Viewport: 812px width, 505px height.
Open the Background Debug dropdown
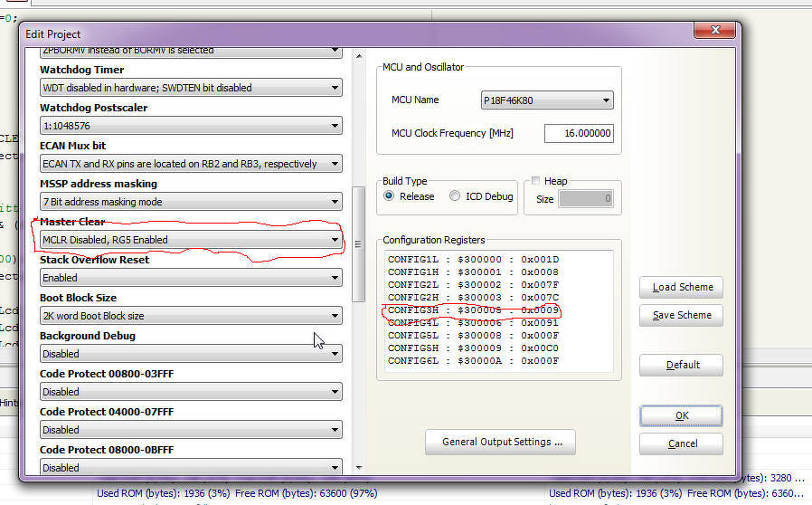coord(191,354)
